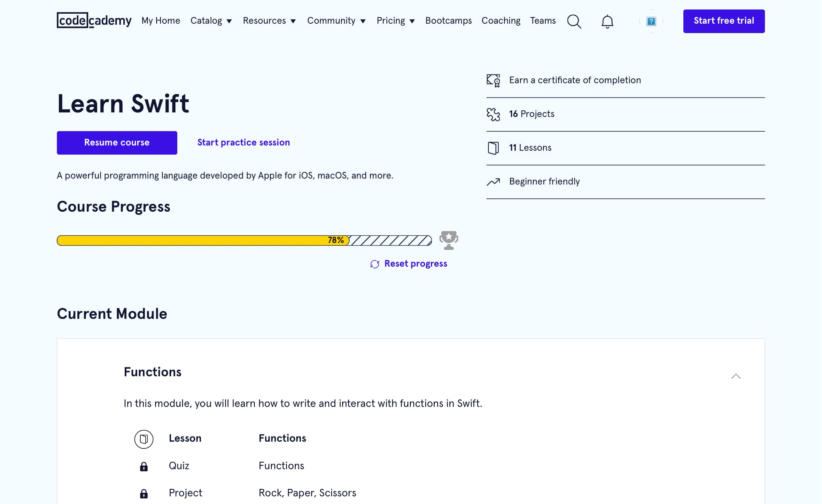
Task: Go to My Home
Action: click(x=161, y=21)
